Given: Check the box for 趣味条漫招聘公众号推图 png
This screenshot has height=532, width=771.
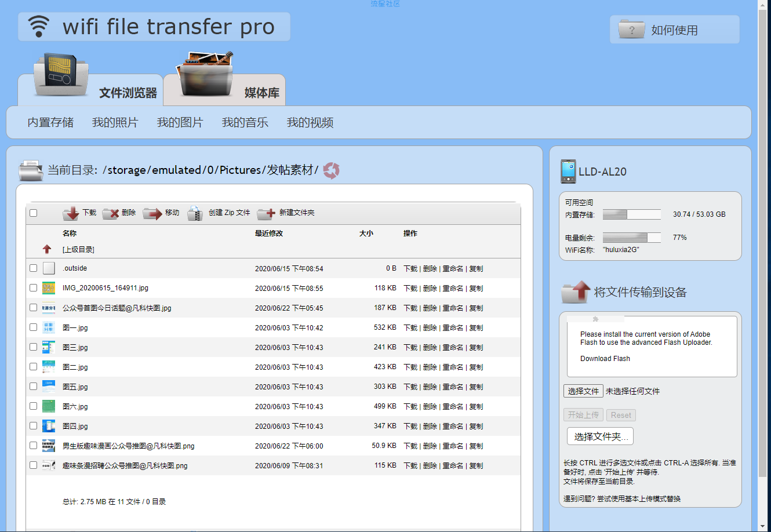Looking at the screenshot, I should (x=33, y=465).
